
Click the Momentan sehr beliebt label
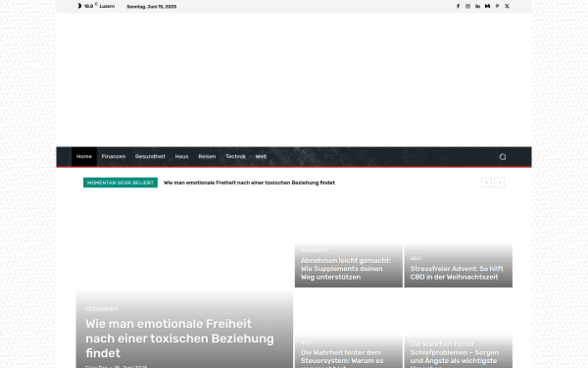click(x=121, y=183)
